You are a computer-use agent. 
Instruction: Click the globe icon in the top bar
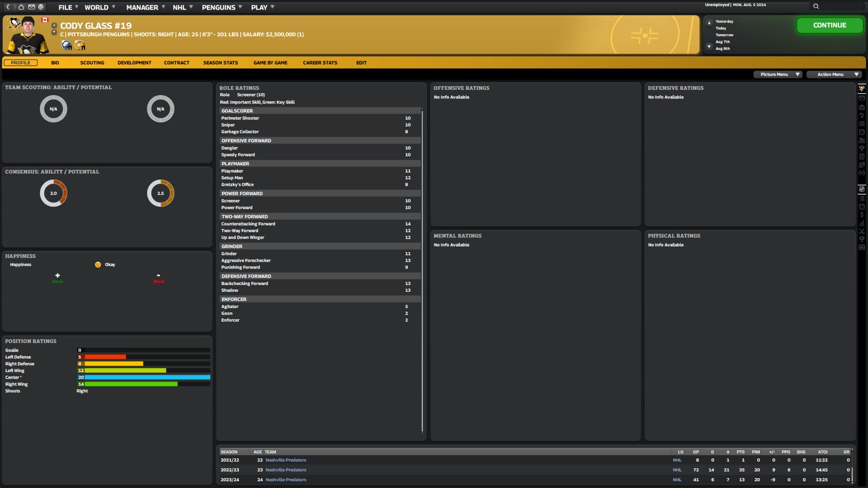pyautogui.click(x=41, y=7)
